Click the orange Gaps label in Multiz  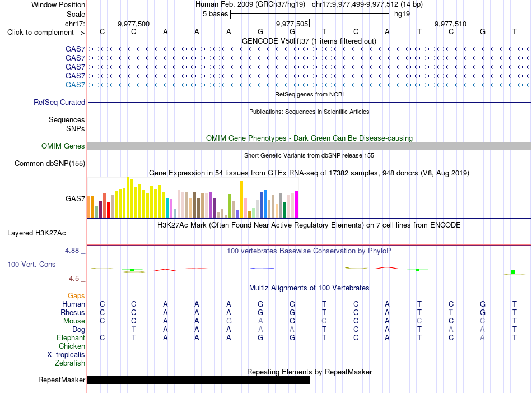click(76, 296)
